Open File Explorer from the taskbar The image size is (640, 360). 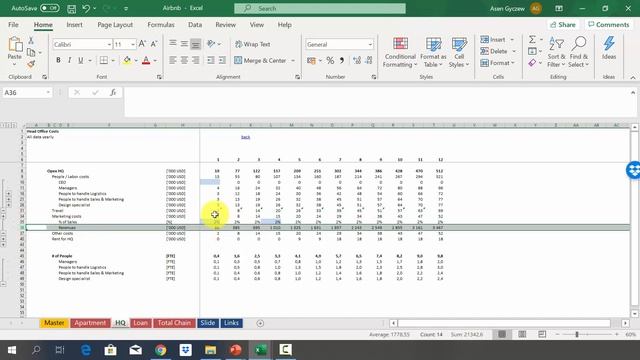click(210, 350)
